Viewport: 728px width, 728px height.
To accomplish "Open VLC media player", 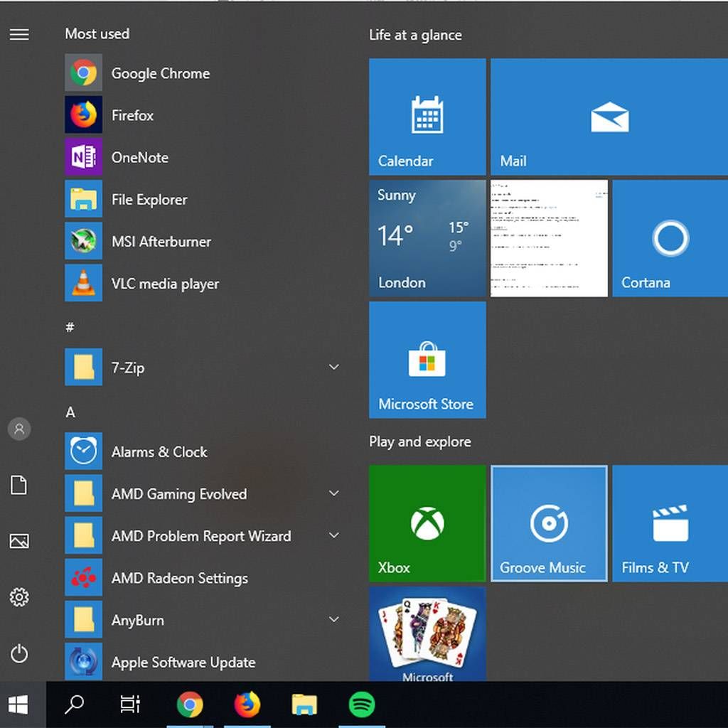I will tap(165, 284).
